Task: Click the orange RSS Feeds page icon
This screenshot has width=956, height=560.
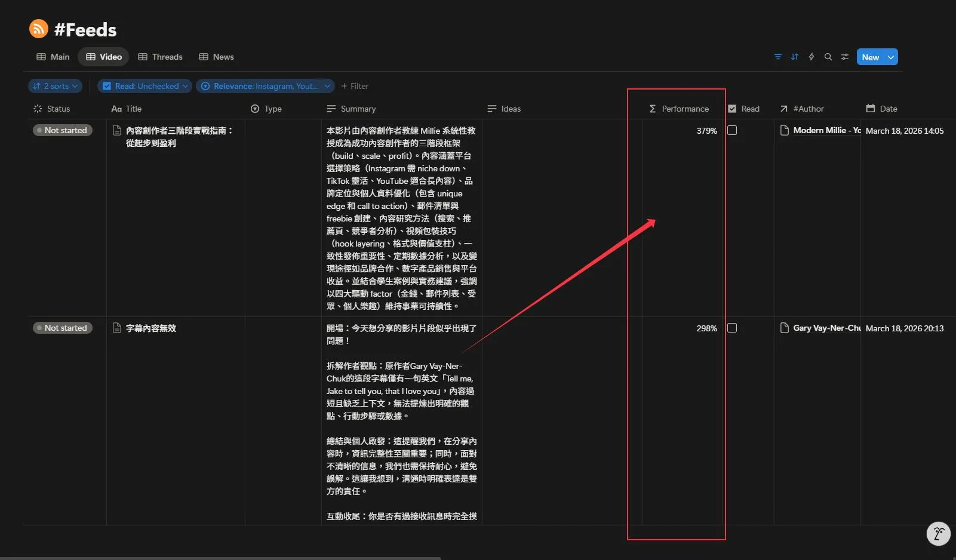Action: 39,29
